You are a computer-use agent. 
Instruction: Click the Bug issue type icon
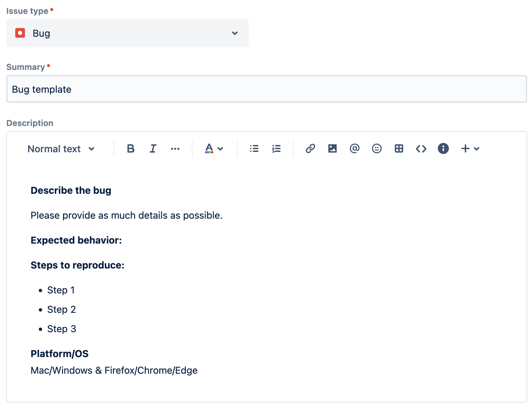(x=20, y=33)
